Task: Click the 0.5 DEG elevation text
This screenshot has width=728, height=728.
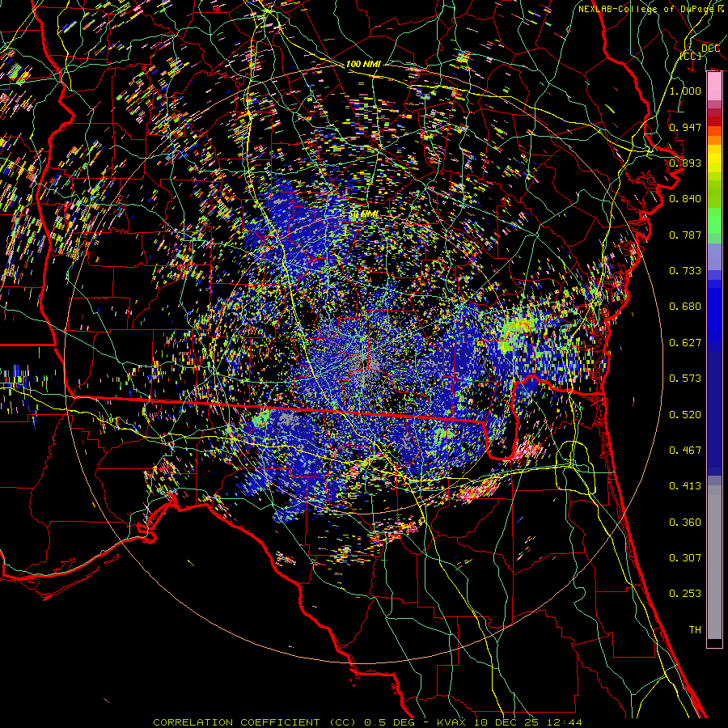Action: (389, 722)
